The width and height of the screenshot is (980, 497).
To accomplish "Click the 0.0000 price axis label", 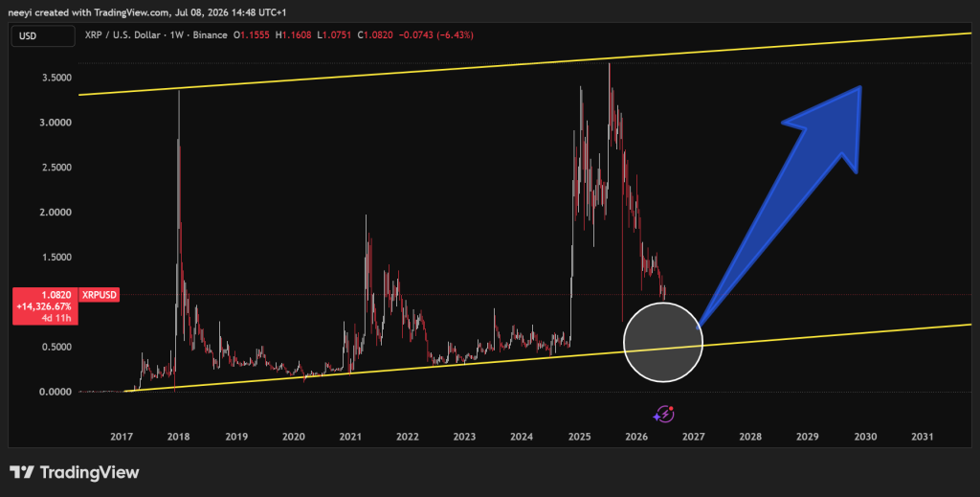I will (56, 392).
